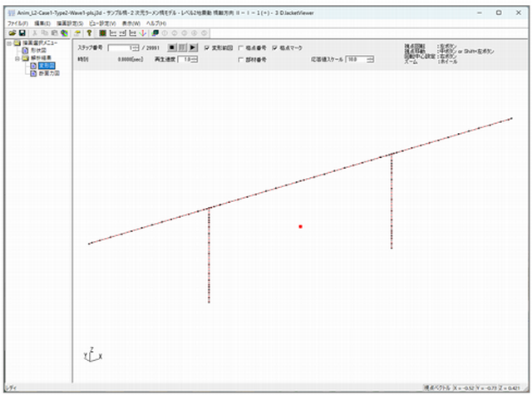This screenshot has height=395, width=532.
Task: Click the save floppy disk icon
Action: coord(22,32)
